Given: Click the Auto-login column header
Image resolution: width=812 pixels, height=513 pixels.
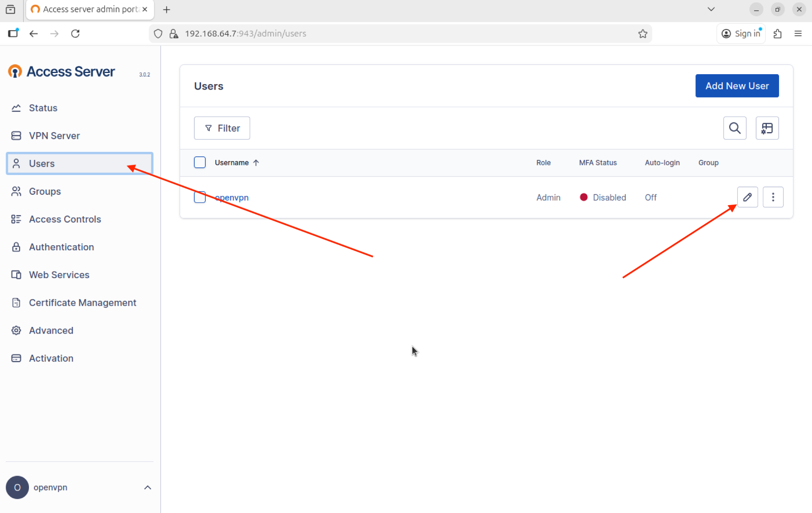Looking at the screenshot, I should (x=662, y=163).
